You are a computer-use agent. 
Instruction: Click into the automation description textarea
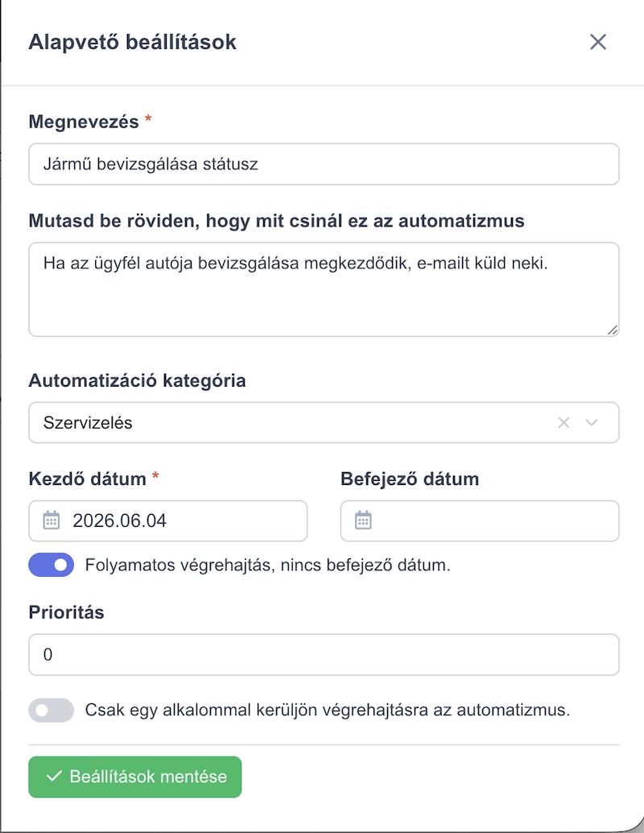[324, 289]
